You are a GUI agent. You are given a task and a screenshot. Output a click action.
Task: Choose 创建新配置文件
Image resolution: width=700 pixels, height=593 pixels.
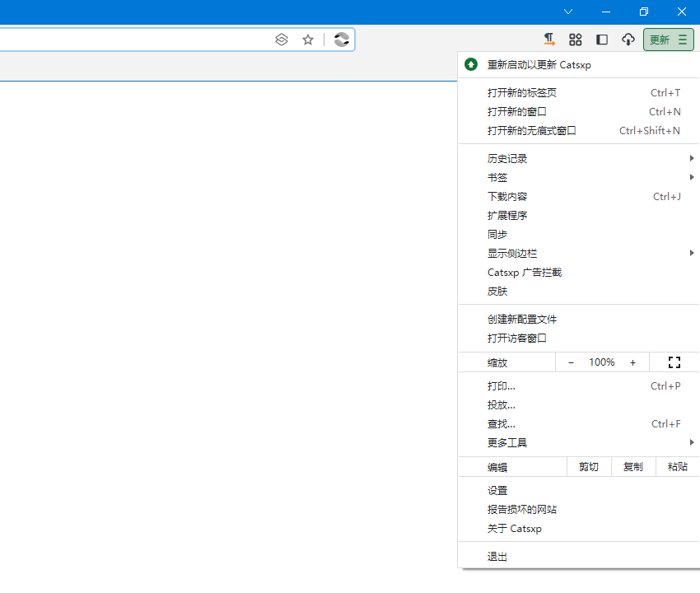[x=579, y=320]
